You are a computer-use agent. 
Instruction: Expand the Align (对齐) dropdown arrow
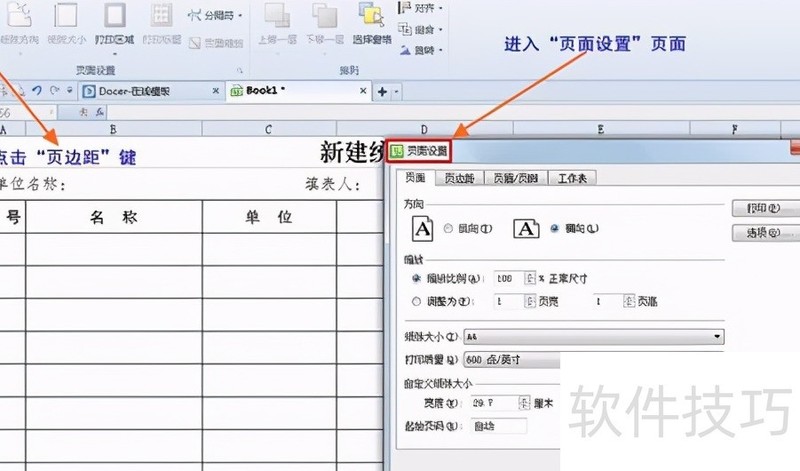[440, 8]
